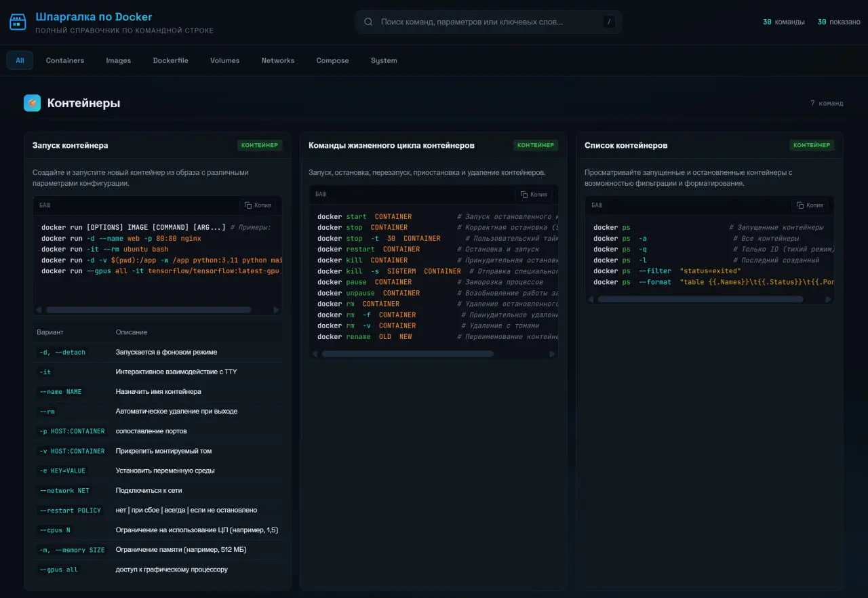Viewport: 868px width, 598px height.
Task: Click the Запуск контейнера card title
Action: pos(71,145)
